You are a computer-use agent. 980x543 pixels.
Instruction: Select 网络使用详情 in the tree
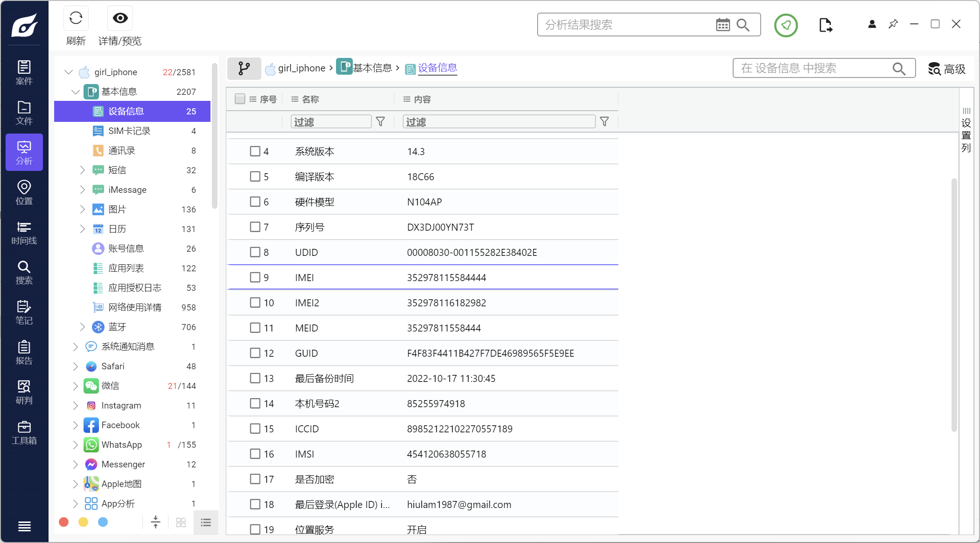click(133, 307)
